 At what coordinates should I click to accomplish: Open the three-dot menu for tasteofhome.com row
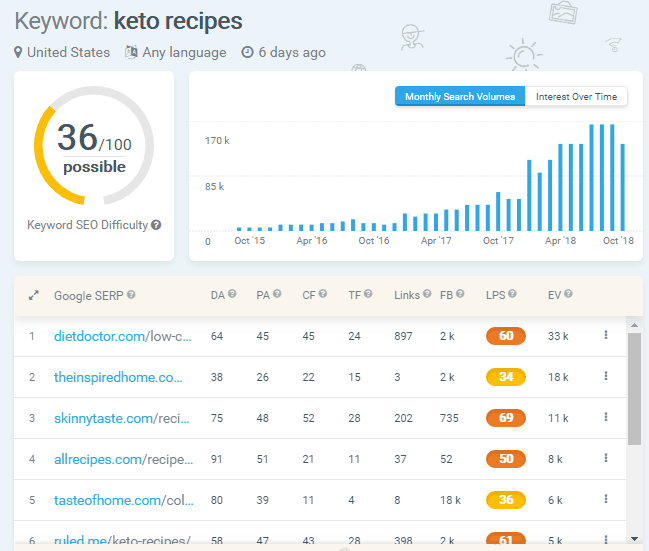(606, 501)
